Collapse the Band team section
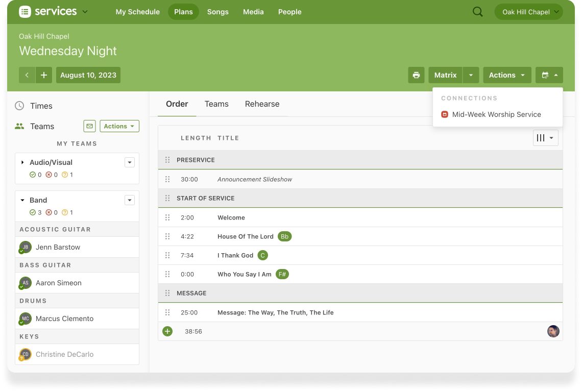 [x=22, y=200]
